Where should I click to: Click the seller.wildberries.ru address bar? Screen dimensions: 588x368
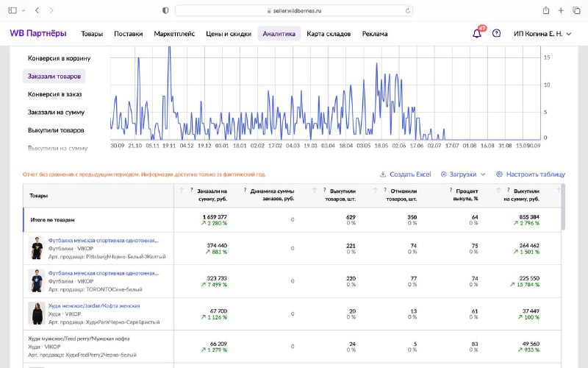click(294, 10)
